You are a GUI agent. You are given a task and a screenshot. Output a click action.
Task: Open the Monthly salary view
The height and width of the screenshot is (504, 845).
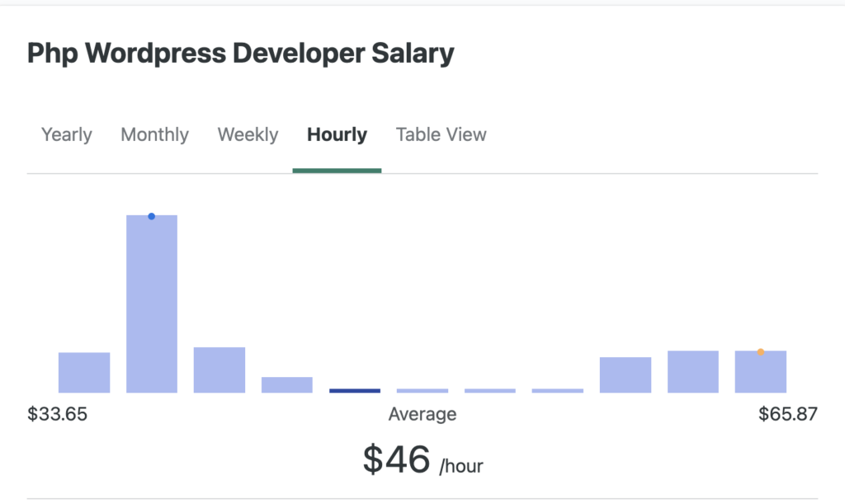pyautogui.click(x=154, y=134)
